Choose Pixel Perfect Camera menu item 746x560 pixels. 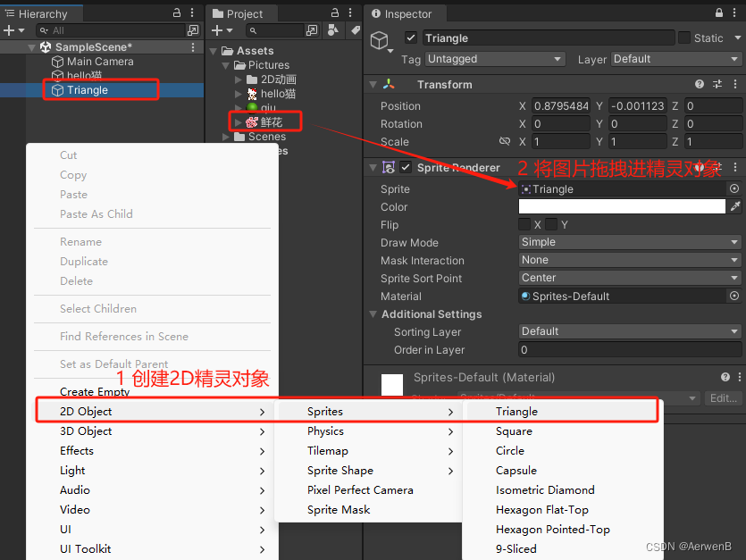click(369, 490)
